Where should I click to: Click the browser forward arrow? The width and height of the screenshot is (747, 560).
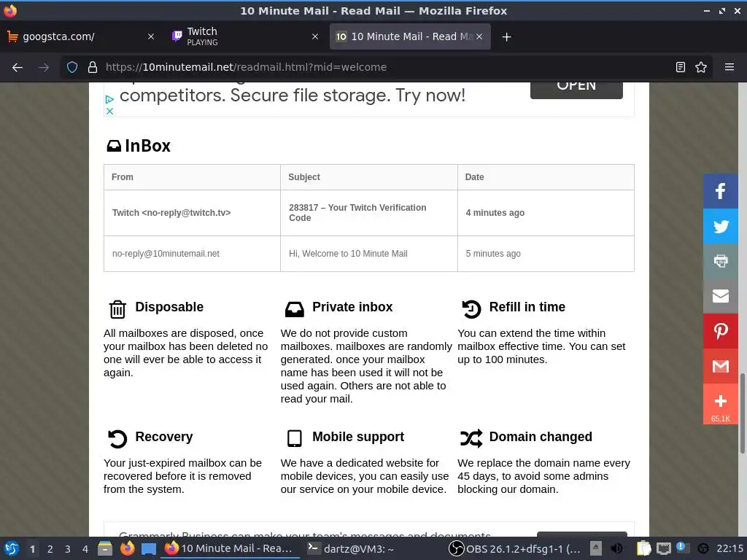(x=44, y=67)
